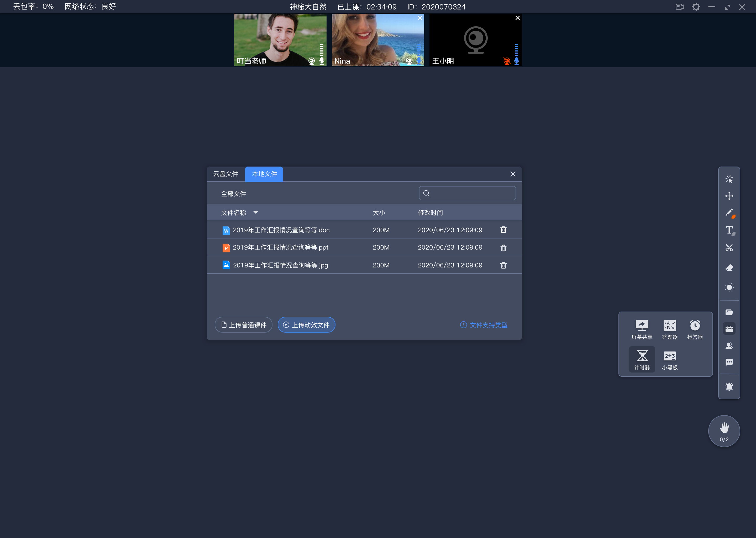Switch to 云盘文件 tab
The width and height of the screenshot is (756, 538).
coord(226,174)
